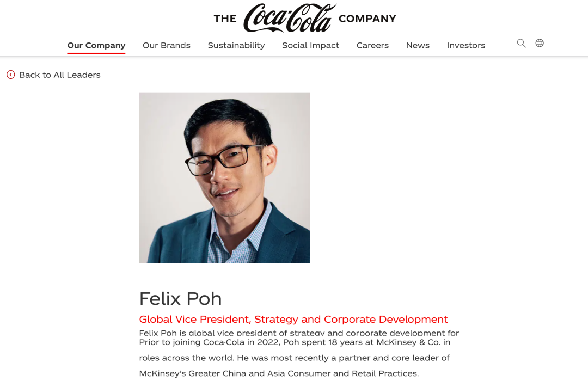Visit the Investors section
The width and height of the screenshot is (588, 387).
[x=466, y=45]
